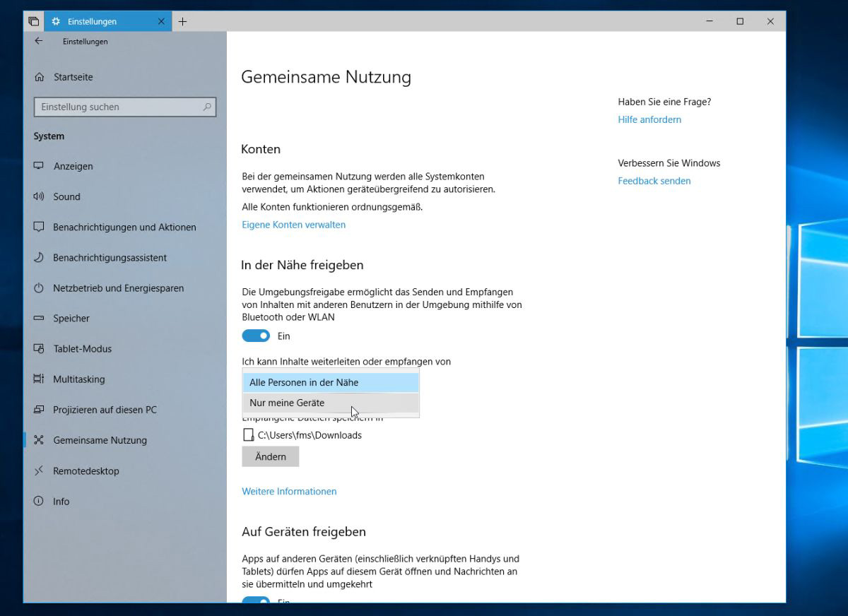Click the Info sidebar icon
This screenshot has width=848, height=616.
point(37,501)
